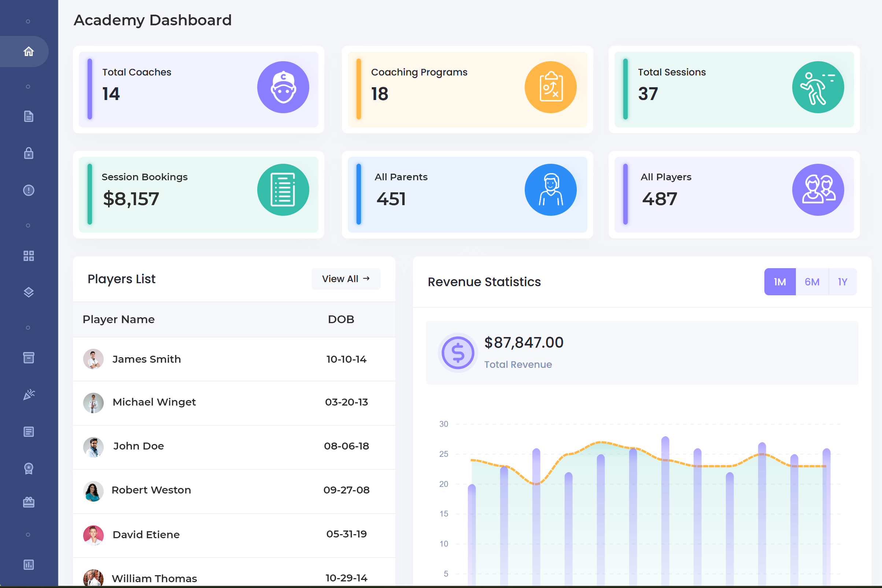882x588 pixels.
Task: Click the green bookings checklist icon
Action: pyautogui.click(x=283, y=190)
